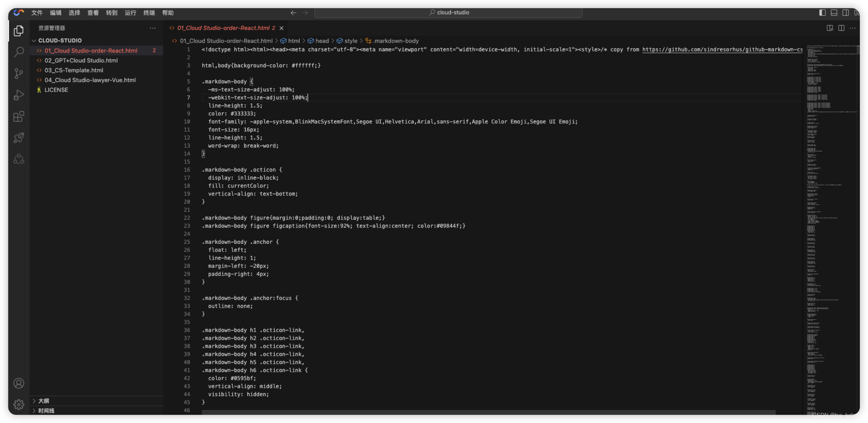Open the Source Control view
Screen dimensions: 868x423
tap(19, 74)
